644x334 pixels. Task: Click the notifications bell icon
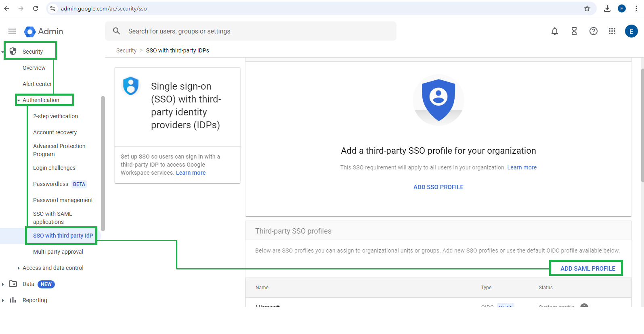(555, 31)
